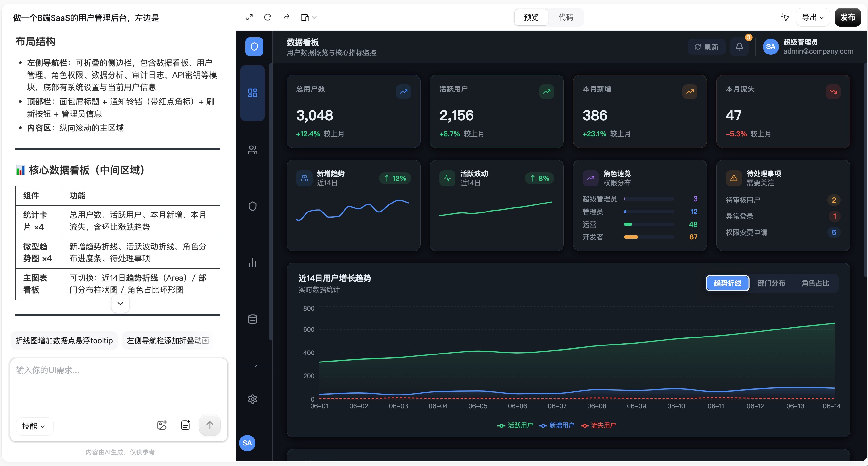Image resolution: width=868 pixels, height=466 pixels.
Task: Open device size selector dropdown
Action: [308, 17]
